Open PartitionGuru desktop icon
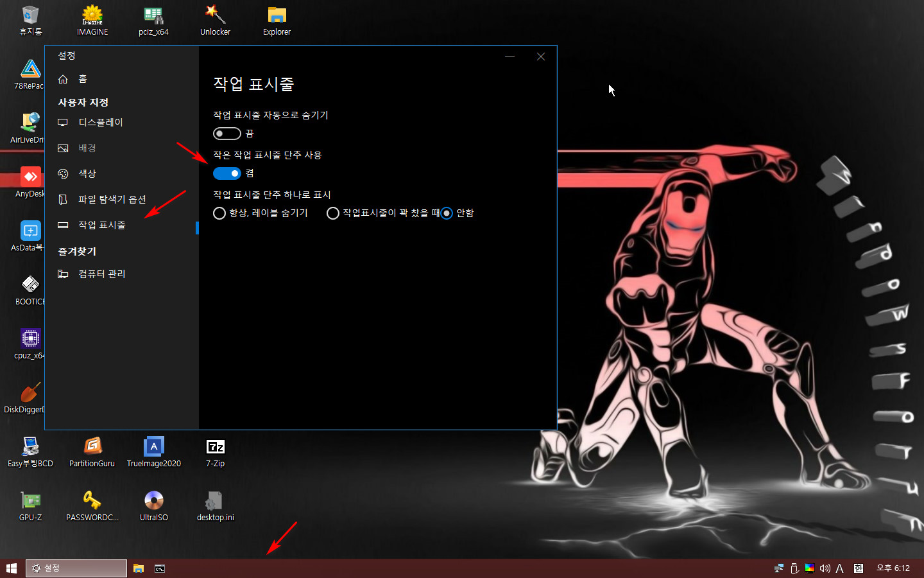The image size is (924, 578). click(92, 452)
